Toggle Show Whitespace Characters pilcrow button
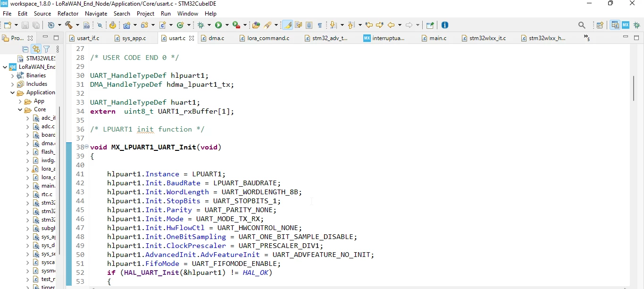This screenshot has height=289, width=644. coord(320,25)
